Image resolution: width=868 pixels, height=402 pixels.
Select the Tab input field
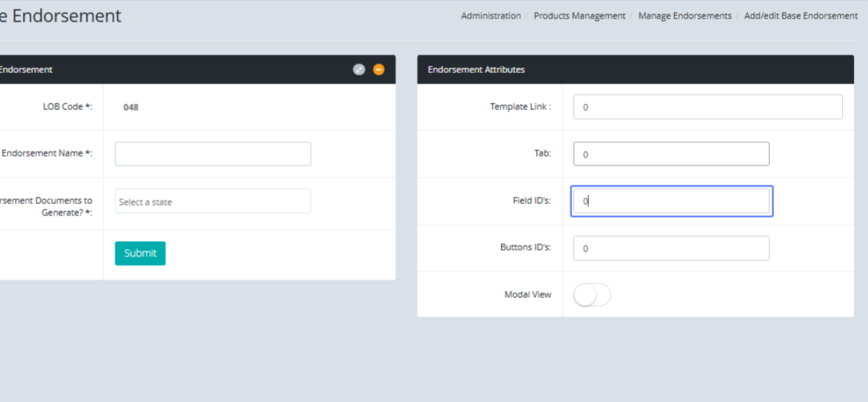tap(671, 154)
